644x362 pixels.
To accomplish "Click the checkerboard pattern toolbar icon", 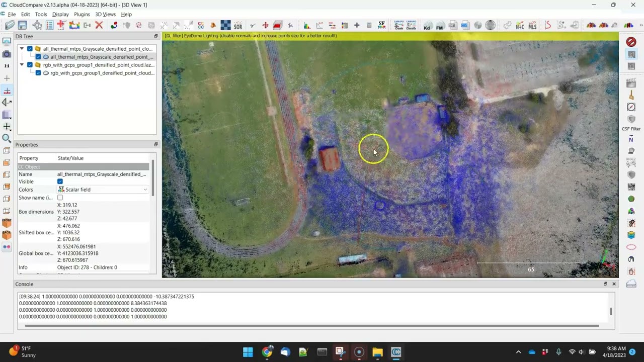I will point(225,25).
